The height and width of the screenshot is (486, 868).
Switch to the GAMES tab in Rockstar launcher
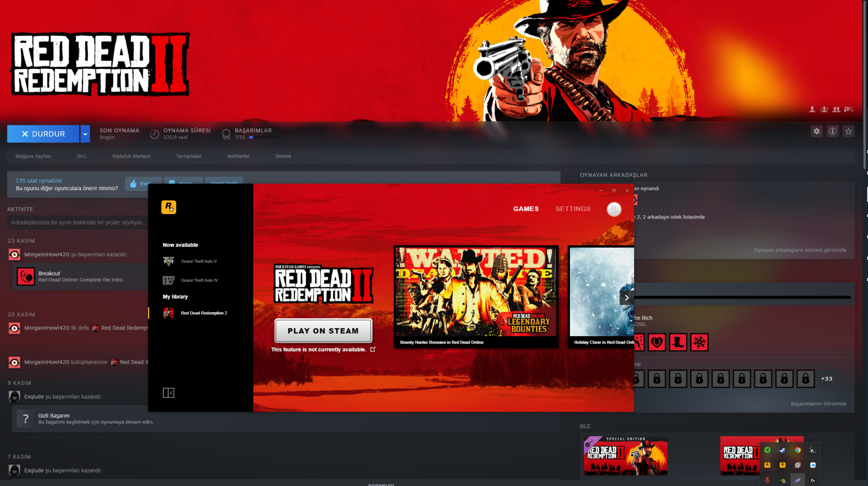526,209
